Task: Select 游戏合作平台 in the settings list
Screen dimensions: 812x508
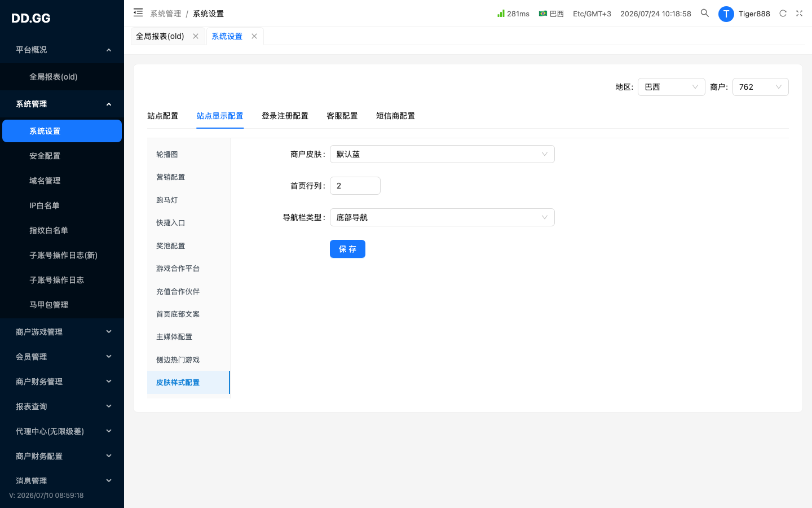Action: tap(188, 269)
